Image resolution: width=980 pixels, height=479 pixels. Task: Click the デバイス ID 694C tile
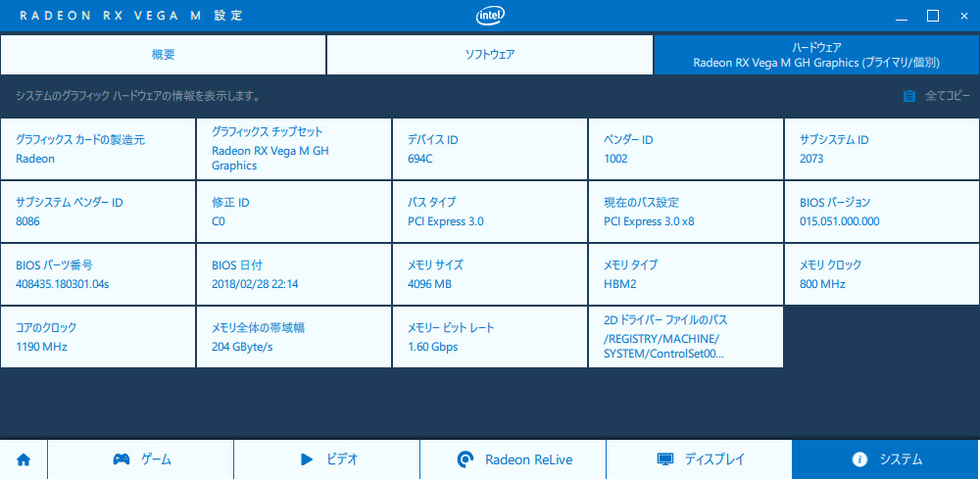coord(490,149)
